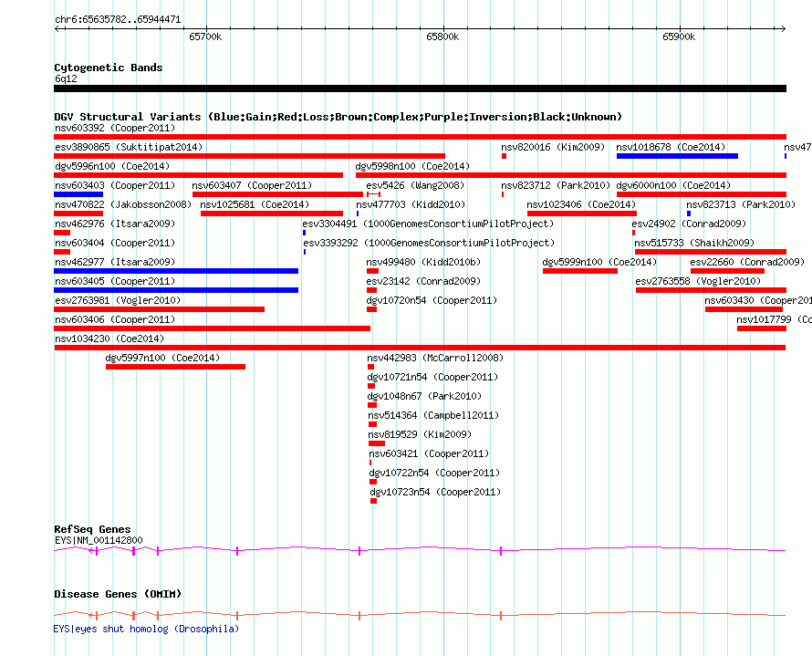Select dgv10722n54 (Cooper2011) label
This screenshot has width=812, height=656.
[x=434, y=473]
